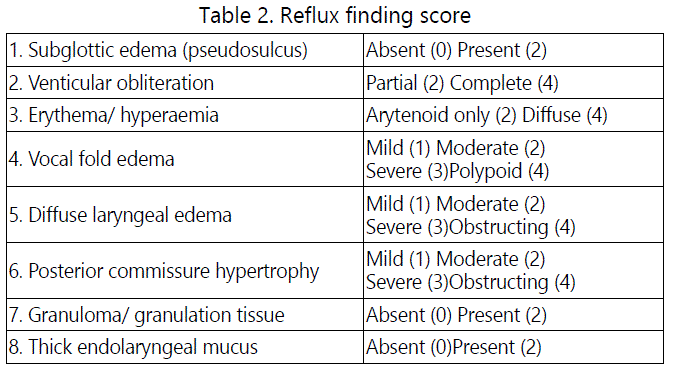Click Mild (1) Moderate (2) in posterior commissure row

click(455, 259)
